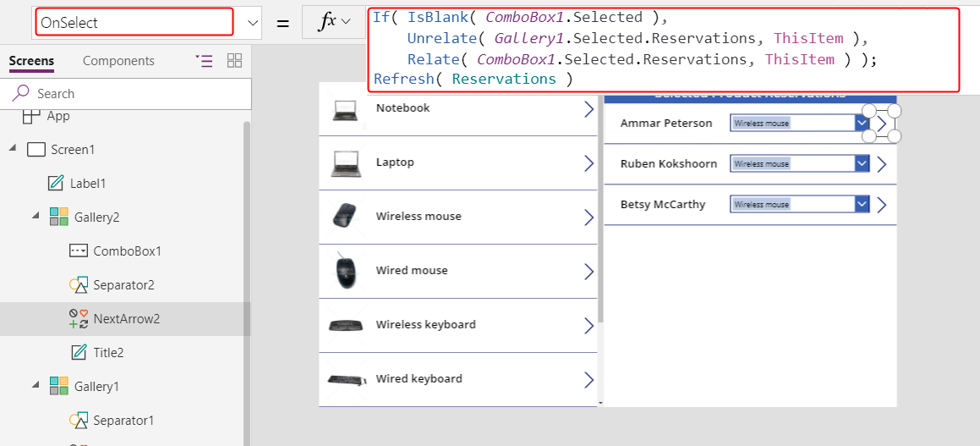This screenshot has height=446, width=980.
Task: Click the arrow in Ammar Peterson's row
Action: (x=881, y=124)
